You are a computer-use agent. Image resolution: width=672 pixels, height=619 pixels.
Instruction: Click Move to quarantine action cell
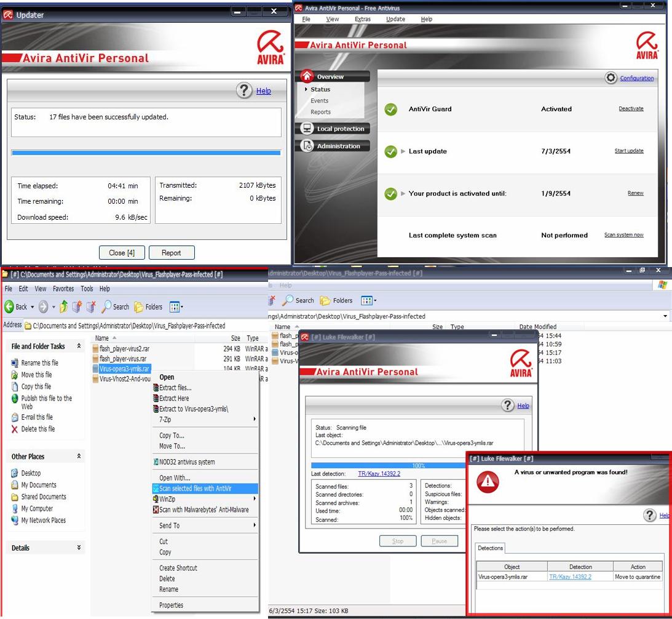pos(638,577)
